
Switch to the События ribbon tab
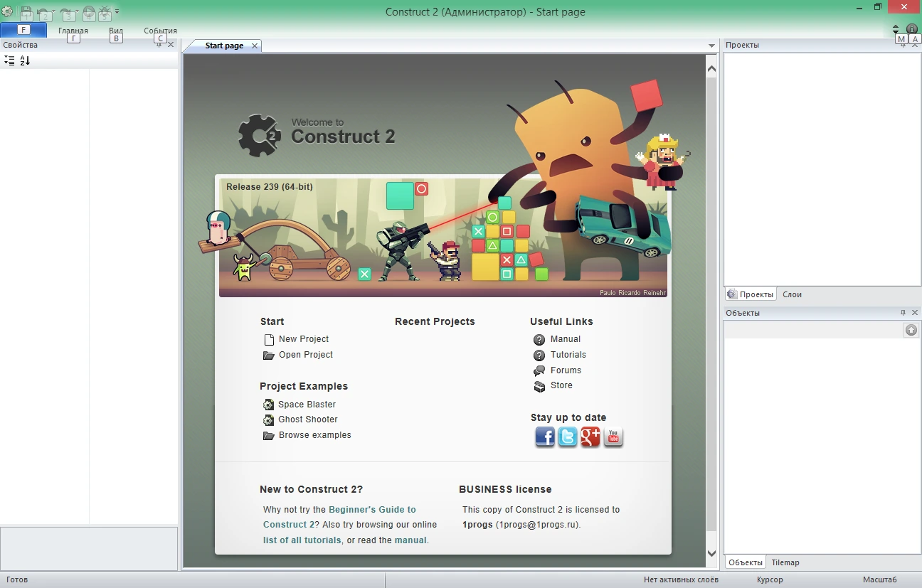coord(160,31)
